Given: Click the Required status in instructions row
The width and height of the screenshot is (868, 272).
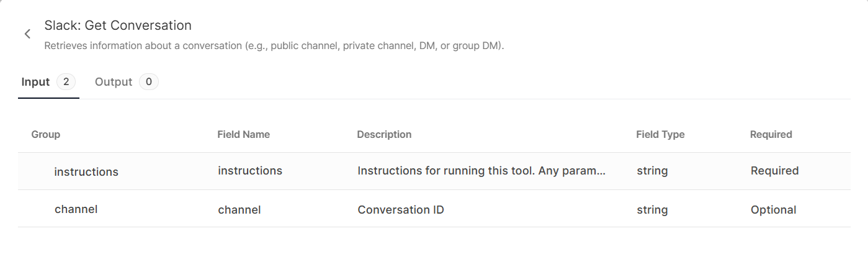Looking at the screenshot, I should coord(774,171).
